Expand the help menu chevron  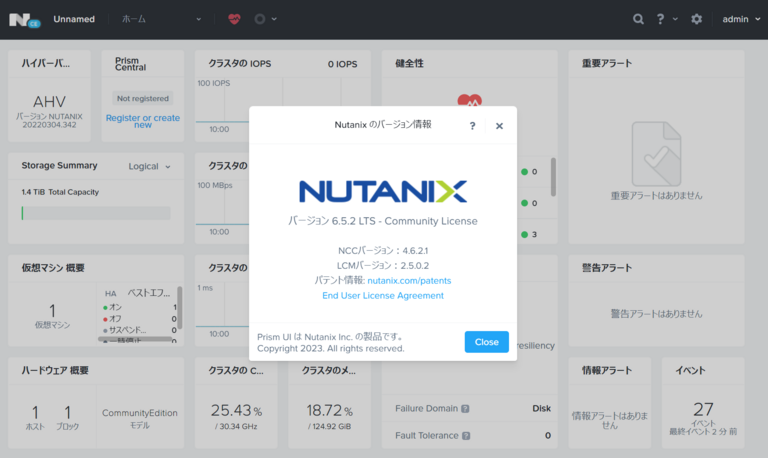pos(675,19)
